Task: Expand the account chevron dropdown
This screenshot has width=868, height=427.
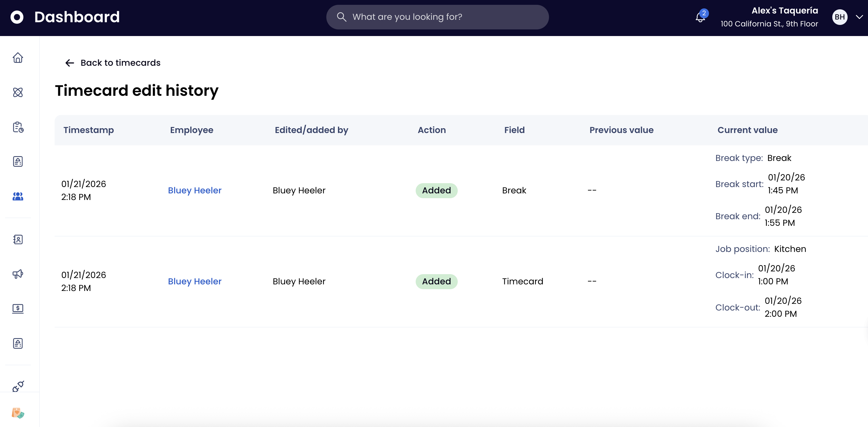Action: [x=859, y=17]
